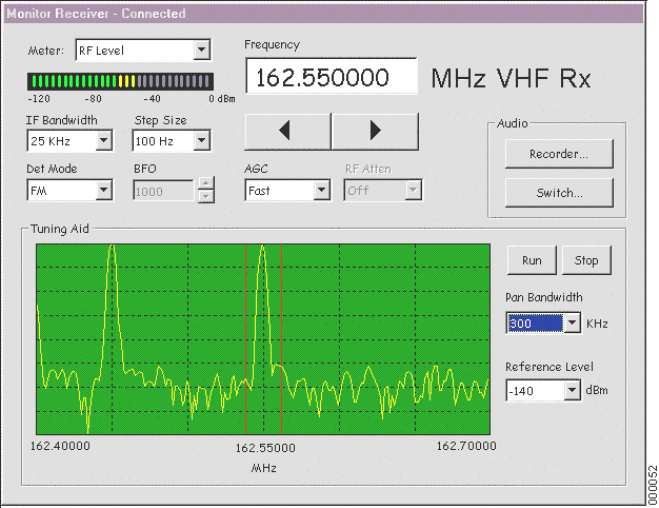This screenshot has height=508, width=659.
Task: Click the Tuning Aid spectrum display
Action: (x=263, y=339)
